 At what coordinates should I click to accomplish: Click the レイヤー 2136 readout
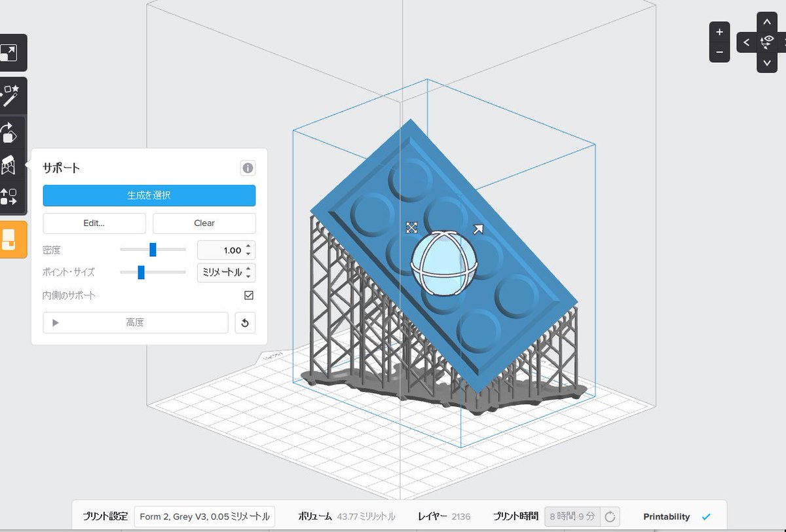pos(444,517)
